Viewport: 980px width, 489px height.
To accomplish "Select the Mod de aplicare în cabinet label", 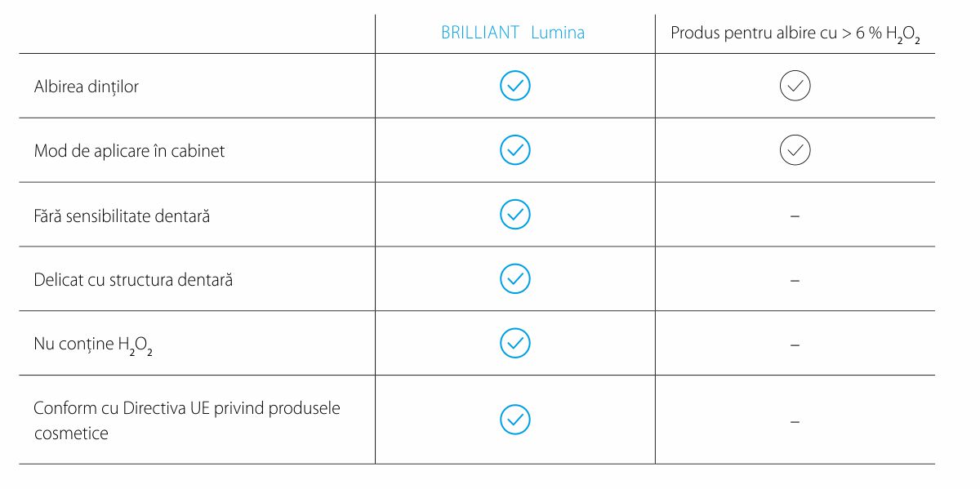I will click(129, 151).
